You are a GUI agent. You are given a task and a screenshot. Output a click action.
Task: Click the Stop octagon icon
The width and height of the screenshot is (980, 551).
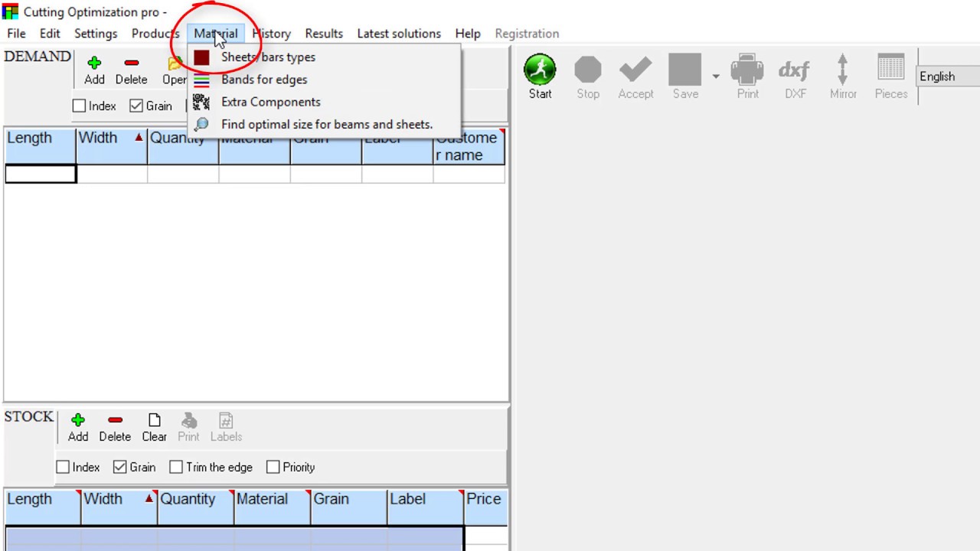[x=588, y=70]
